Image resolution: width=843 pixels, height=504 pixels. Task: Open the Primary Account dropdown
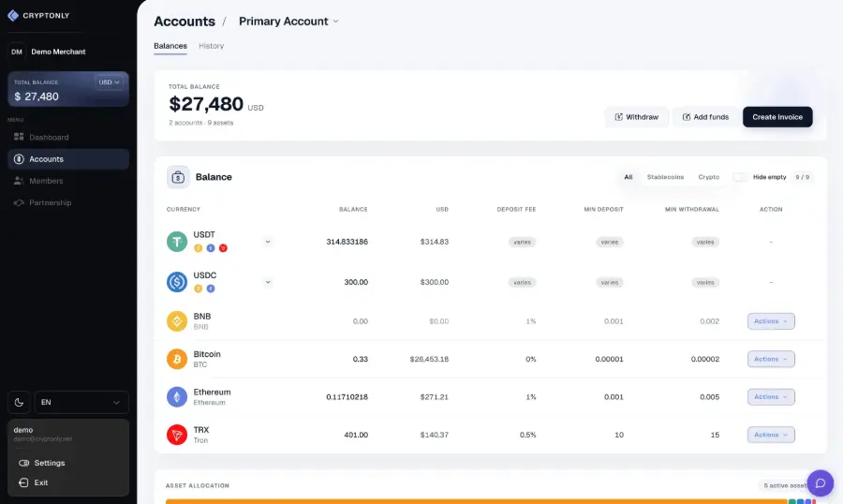pos(288,22)
